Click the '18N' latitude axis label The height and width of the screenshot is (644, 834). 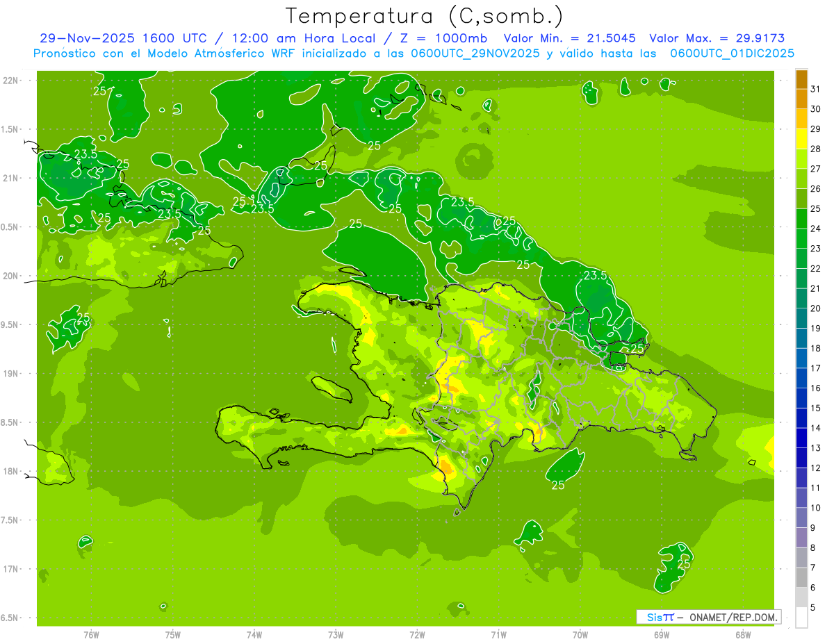tap(10, 471)
